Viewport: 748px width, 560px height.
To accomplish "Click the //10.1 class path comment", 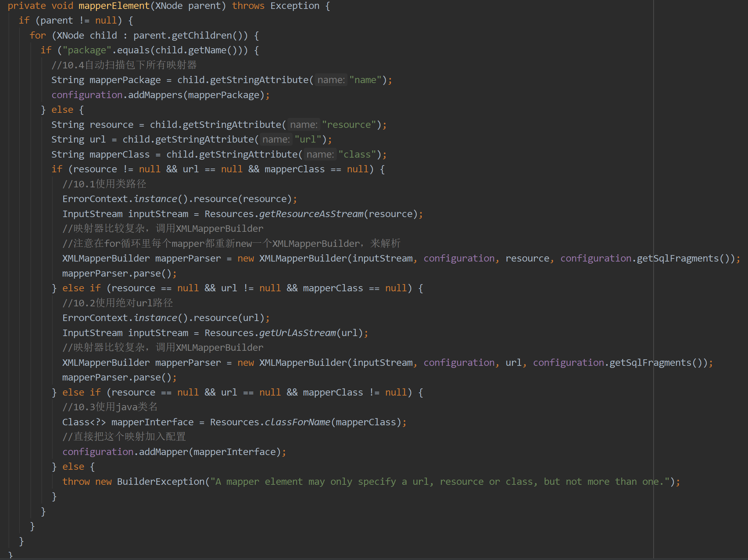I will pos(104,184).
